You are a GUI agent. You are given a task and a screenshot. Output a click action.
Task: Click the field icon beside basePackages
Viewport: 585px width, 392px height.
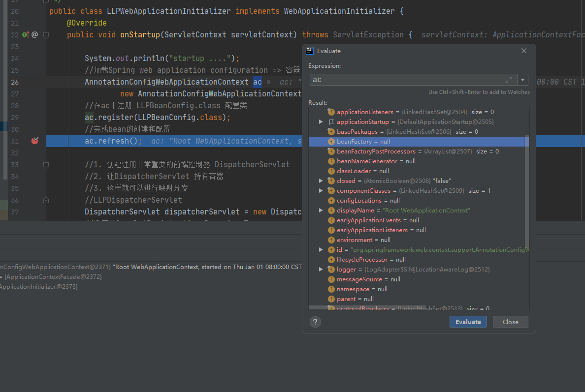(x=331, y=131)
